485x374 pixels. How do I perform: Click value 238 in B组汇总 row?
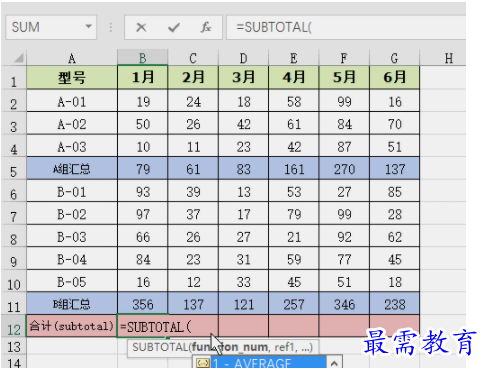[394, 304]
